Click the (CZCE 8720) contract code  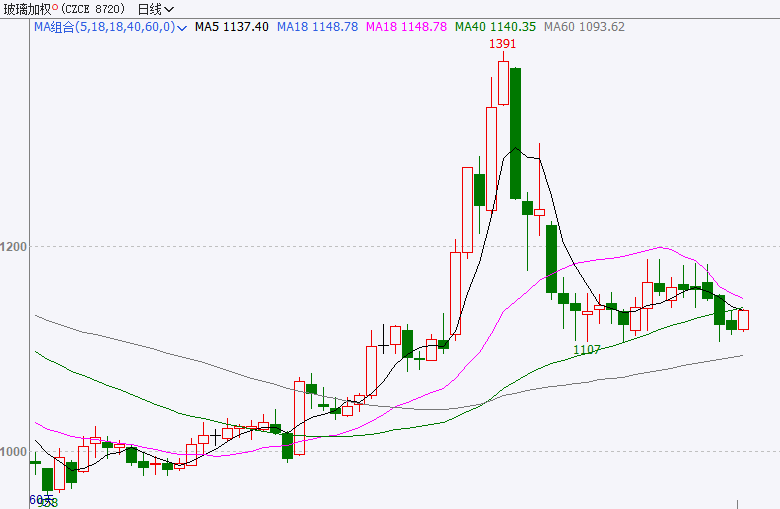coord(93,9)
